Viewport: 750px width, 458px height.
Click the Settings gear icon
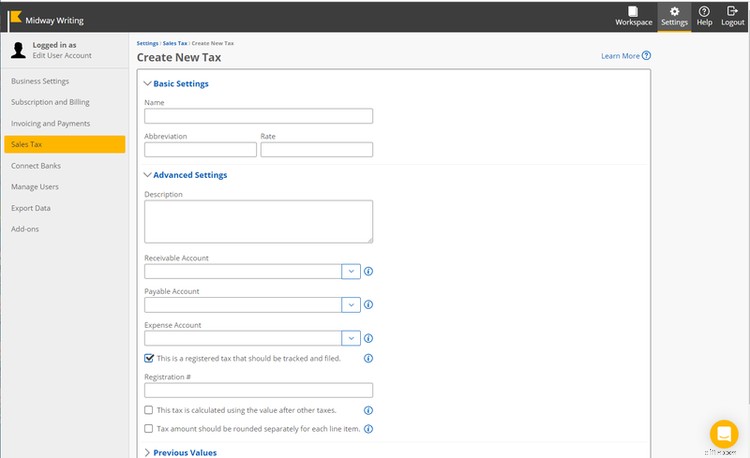(674, 11)
